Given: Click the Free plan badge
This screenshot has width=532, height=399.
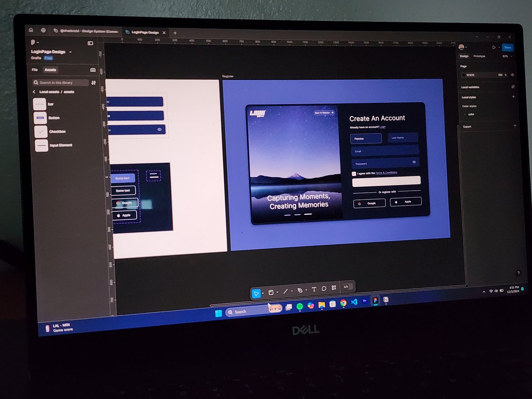Looking at the screenshot, I should 48,58.
